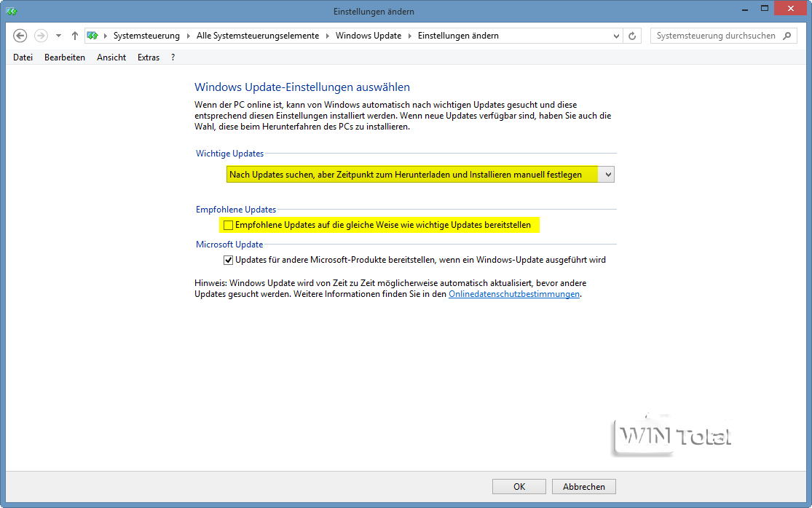Refresh the address bar view
Screen dimensions: 812x508
[632, 36]
